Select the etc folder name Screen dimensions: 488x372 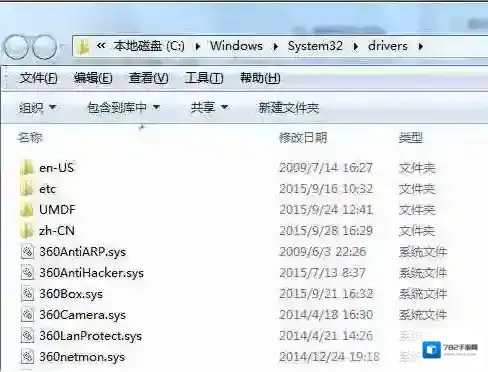tap(47, 189)
